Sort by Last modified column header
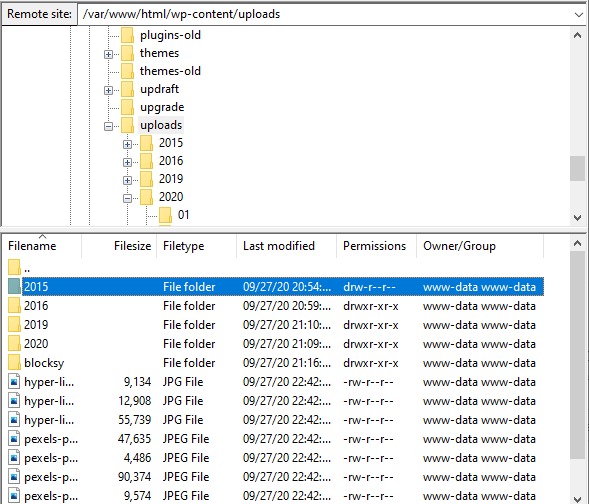589x504 pixels. click(x=287, y=246)
